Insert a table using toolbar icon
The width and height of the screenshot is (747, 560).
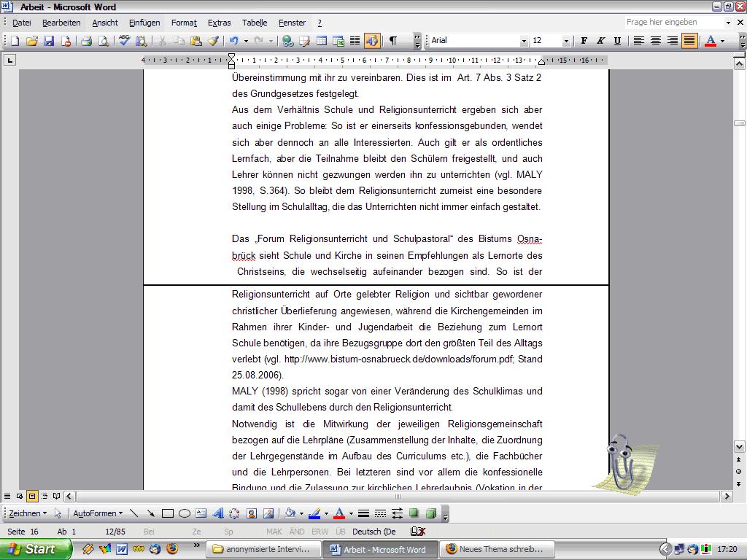[322, 41]
